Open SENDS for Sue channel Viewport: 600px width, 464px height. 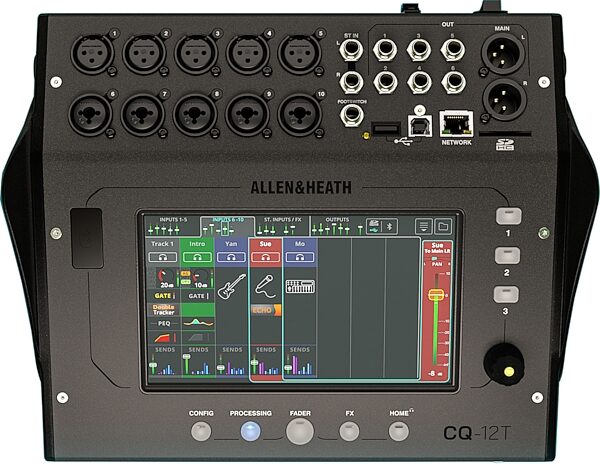tap(266, 361)
